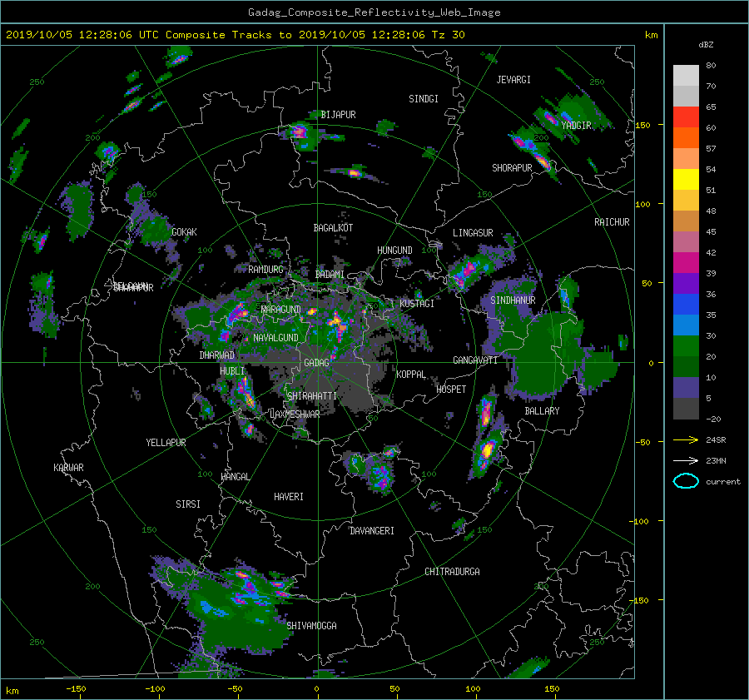Click the HAVERI city label

[289, 497]
